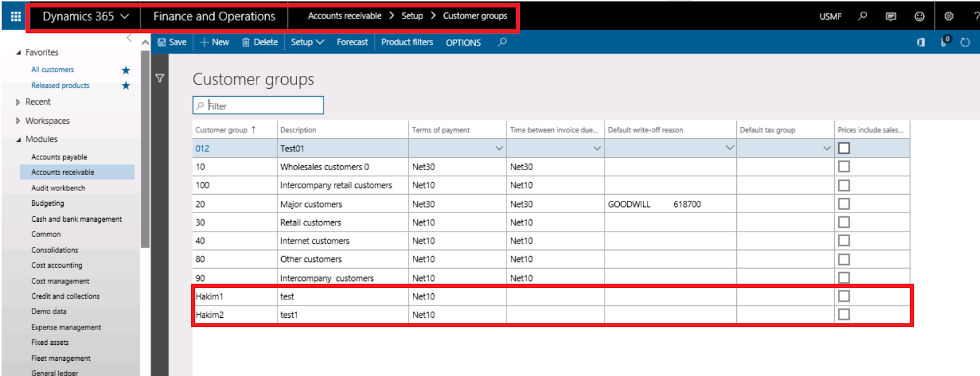Click the smiley feedback icon

coord(919,17)
